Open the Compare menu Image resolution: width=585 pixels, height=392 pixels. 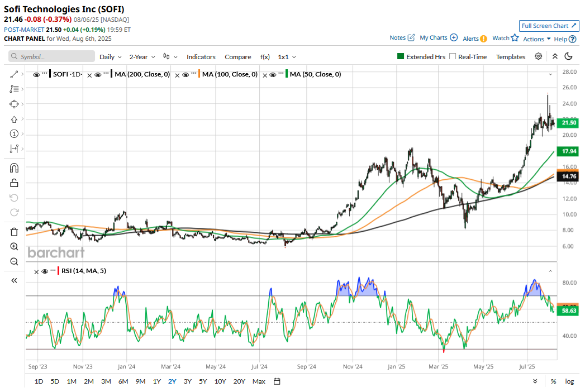click(237, 57)
